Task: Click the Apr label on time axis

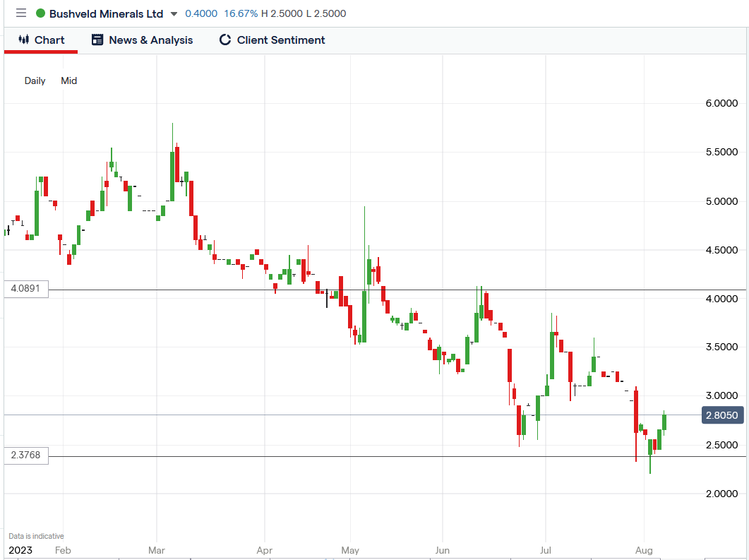Action: tap(264, 550)
